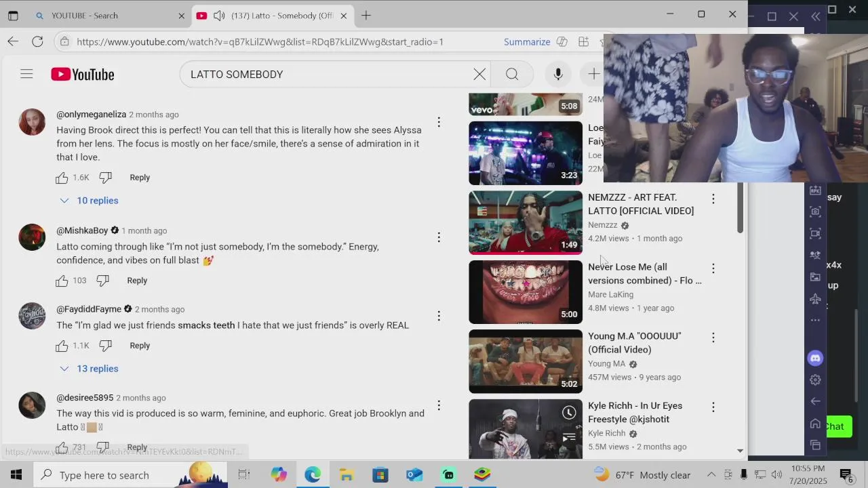The image size is (868, 488).
Task: Reply to the @MishkaBoy comment
Action: tap(137, 281)
